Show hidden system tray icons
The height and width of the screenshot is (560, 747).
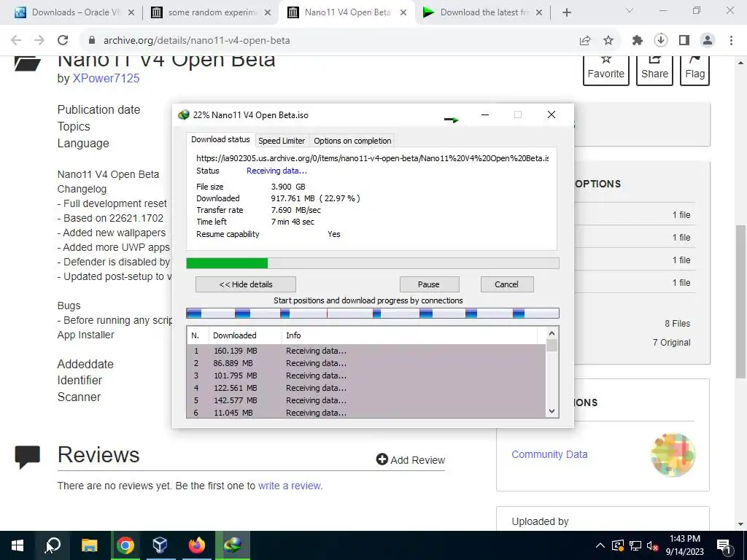click(x=600, y=545)
